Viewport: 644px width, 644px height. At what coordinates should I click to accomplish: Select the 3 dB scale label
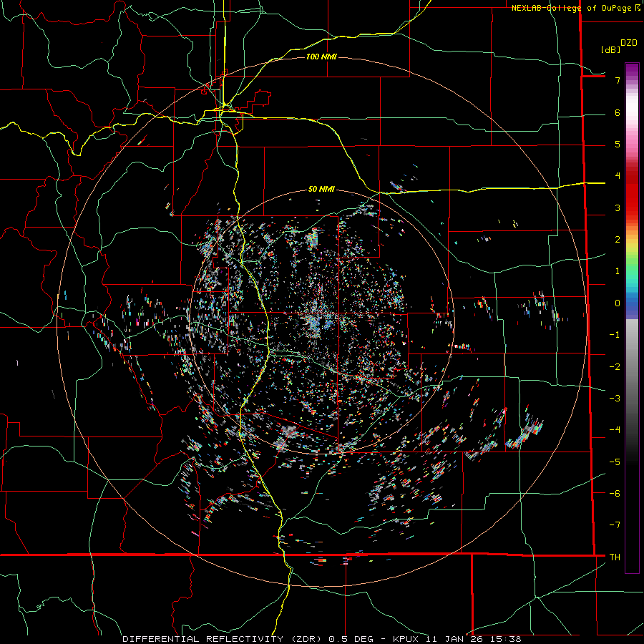618,208
